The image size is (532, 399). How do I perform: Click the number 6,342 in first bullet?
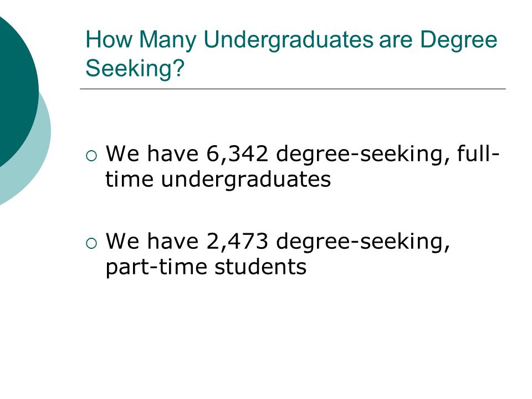237,155
